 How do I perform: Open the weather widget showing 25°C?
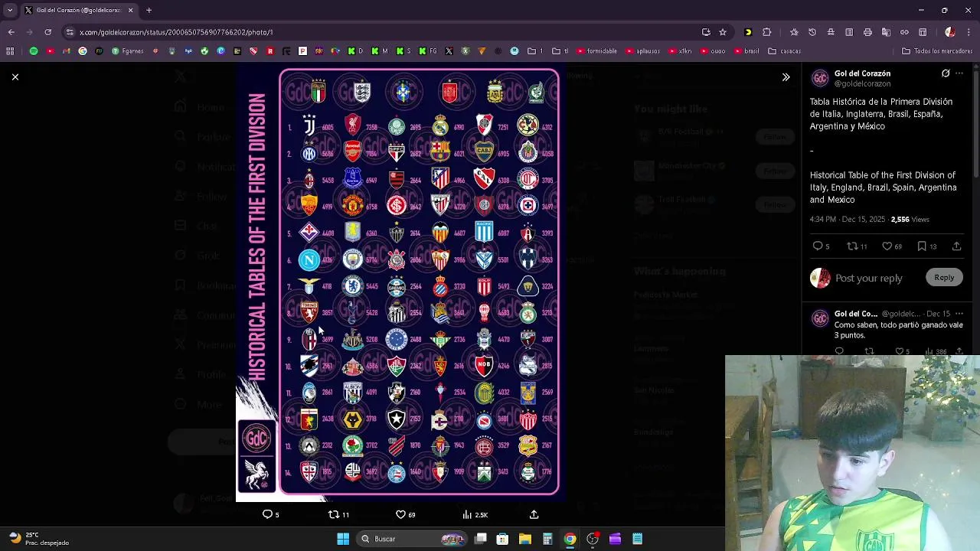click(x=38, y=539)
